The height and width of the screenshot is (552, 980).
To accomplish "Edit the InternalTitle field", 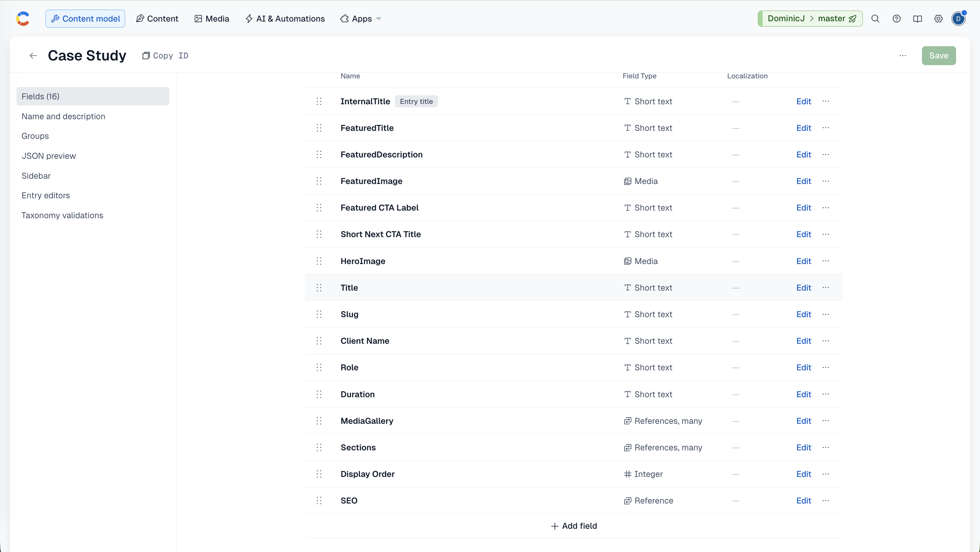I will (x=803, y=101).
